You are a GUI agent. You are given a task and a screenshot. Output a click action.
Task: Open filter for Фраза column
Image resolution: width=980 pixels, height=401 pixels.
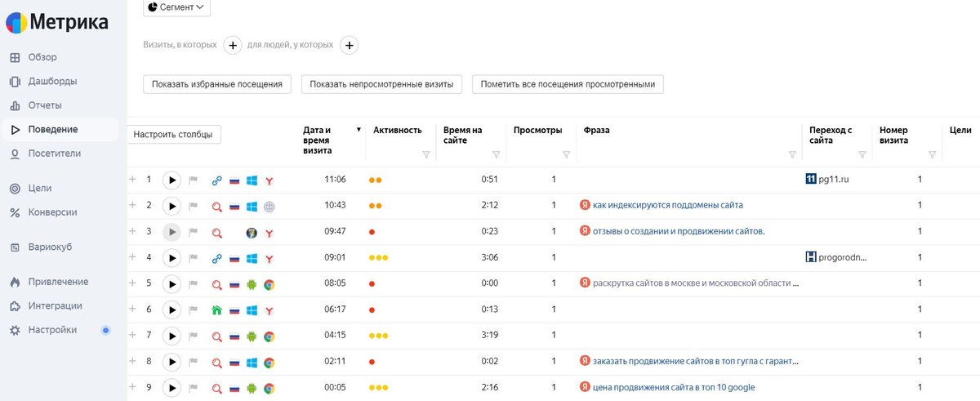coord(792,155)
